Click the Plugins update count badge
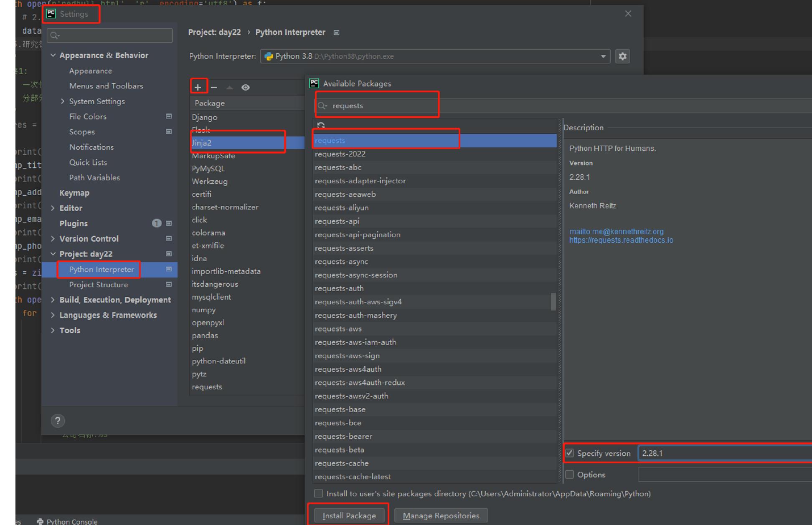 [156, 223]
